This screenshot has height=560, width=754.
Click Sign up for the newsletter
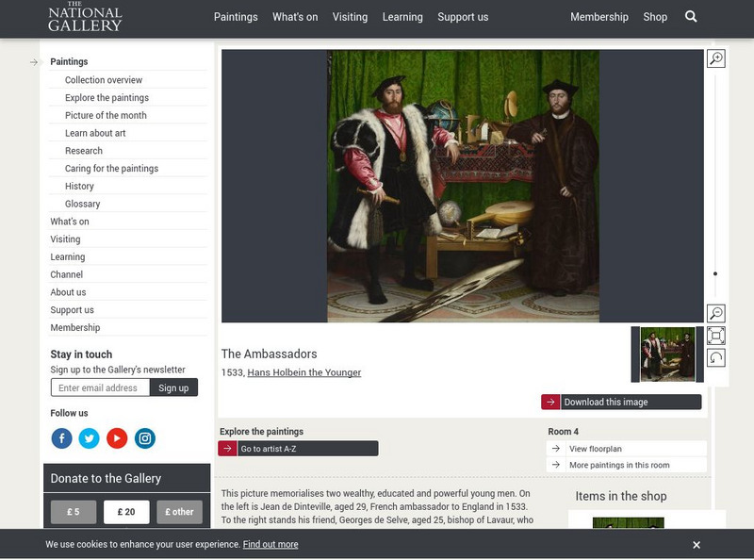click(175, 387)
